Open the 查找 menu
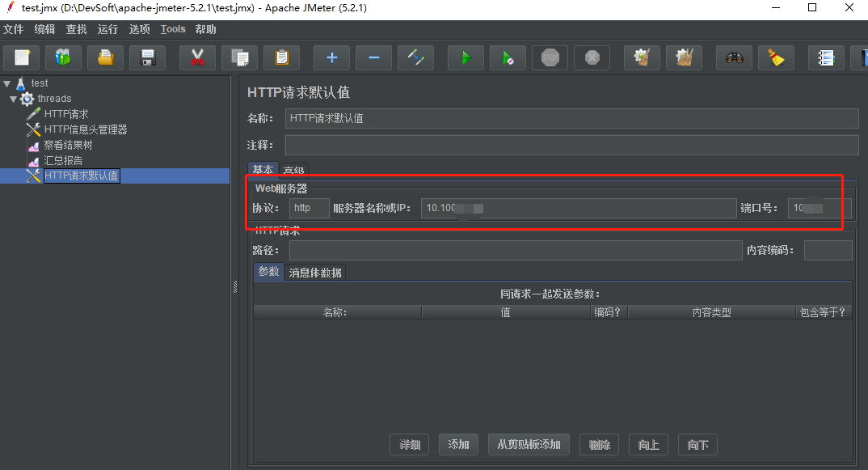 pos(77,29)
